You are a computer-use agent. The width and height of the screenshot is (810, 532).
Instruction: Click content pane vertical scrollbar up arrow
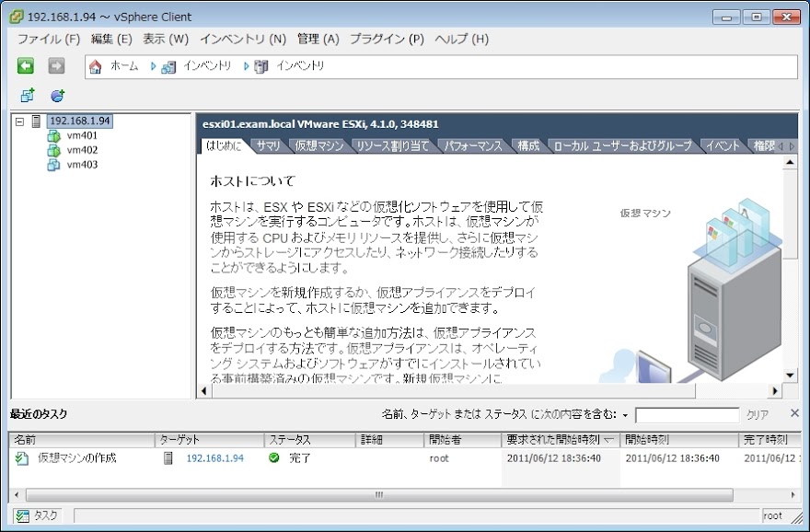pyautogui.click(x=790, y=163)
